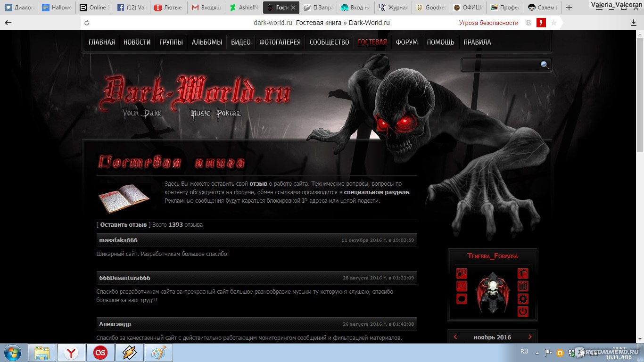Click the Tenebra_Formosa profile name
The image size is (644, 362).
pyautogui.click(x=493, y=256)
